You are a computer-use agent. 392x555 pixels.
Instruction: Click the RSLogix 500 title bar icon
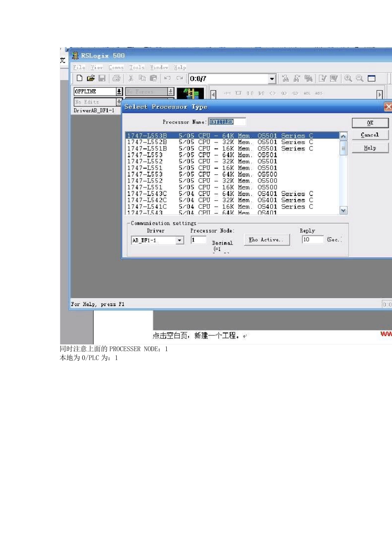[x=76, y=55]
